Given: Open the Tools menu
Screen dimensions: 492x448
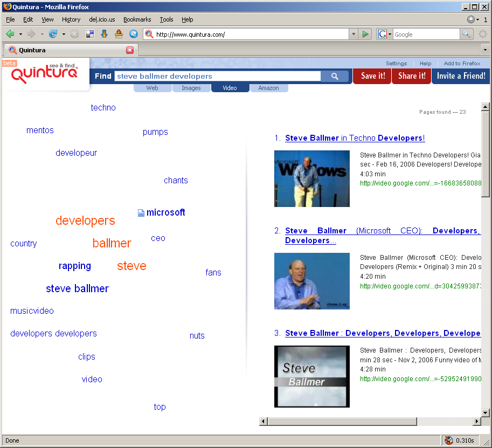Looking at the screenshot, I should (x=167, y=19).
